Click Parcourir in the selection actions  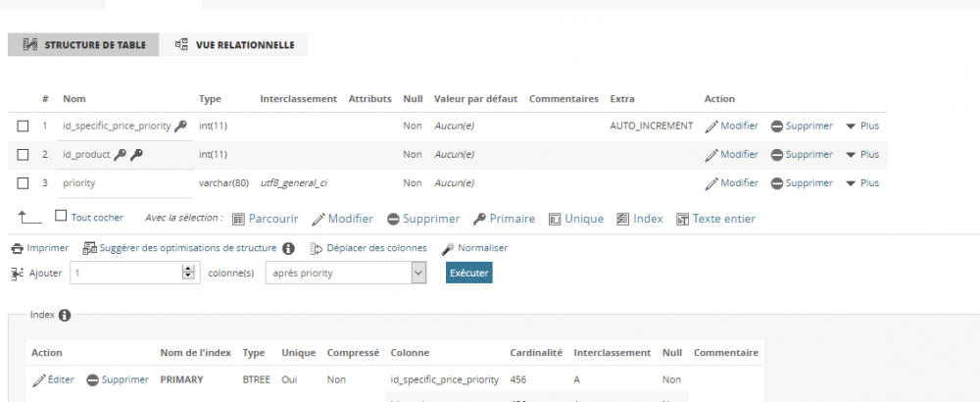265,219
